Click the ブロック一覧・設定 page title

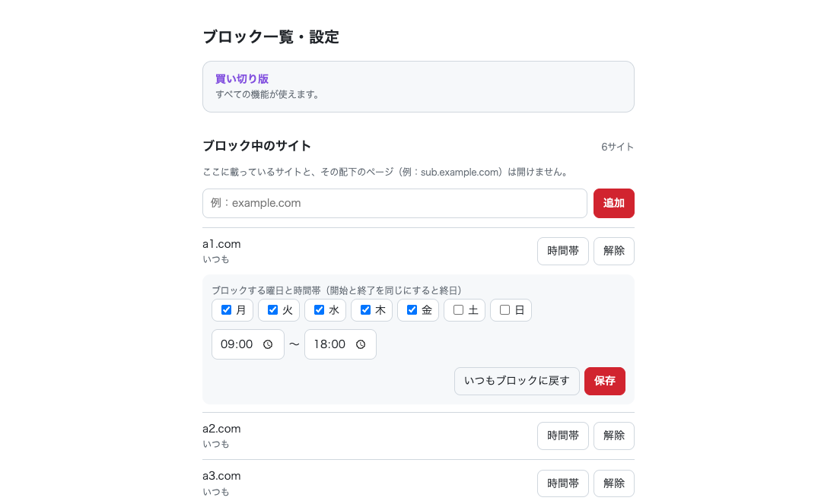[x=271, y=36]
